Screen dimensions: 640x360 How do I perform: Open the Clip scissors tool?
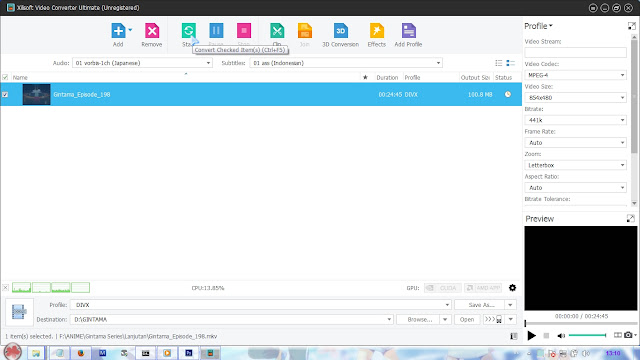coord(277,31)
